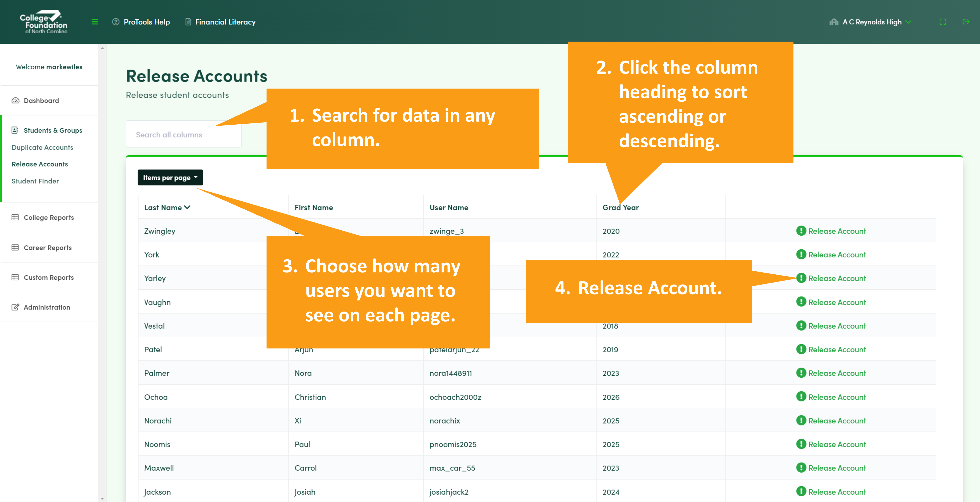Click the Students & Groups icon
This screenshot has width=980, height=502.
15,130
